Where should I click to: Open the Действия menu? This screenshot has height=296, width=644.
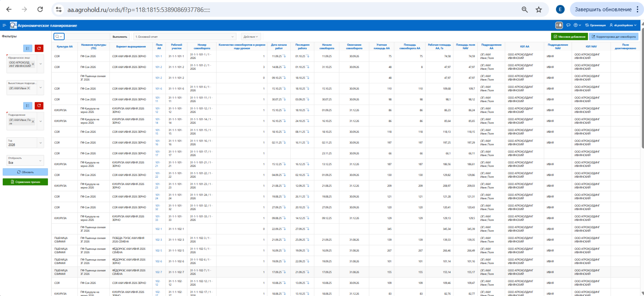pos(250,37)
